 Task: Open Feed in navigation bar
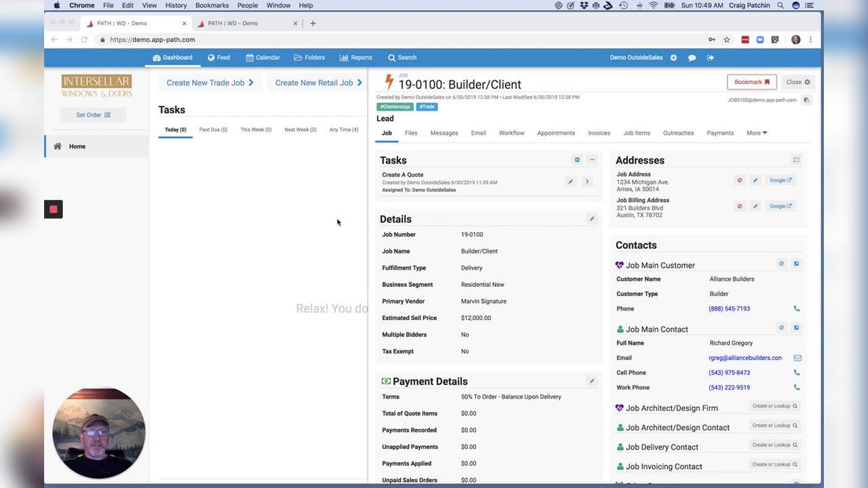pos(218,58)
